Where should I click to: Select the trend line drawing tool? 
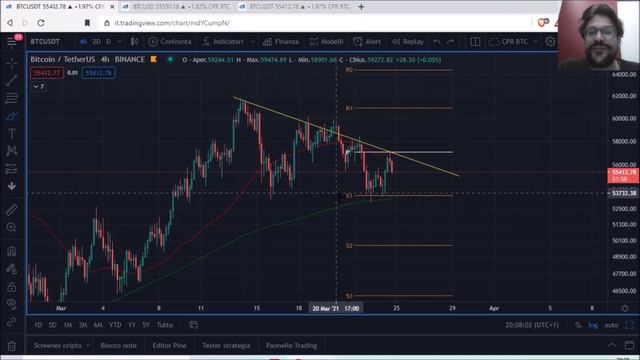[x=11, y=80]
